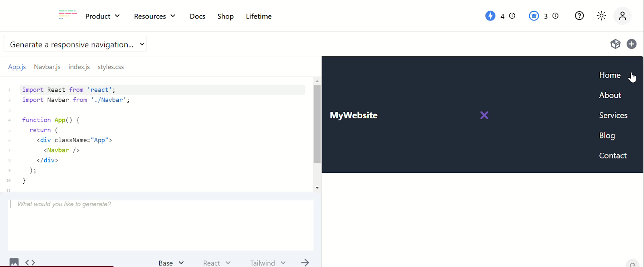Click the 'return (' code line
The width and height of the screenshot is (644, 267).
43,130
